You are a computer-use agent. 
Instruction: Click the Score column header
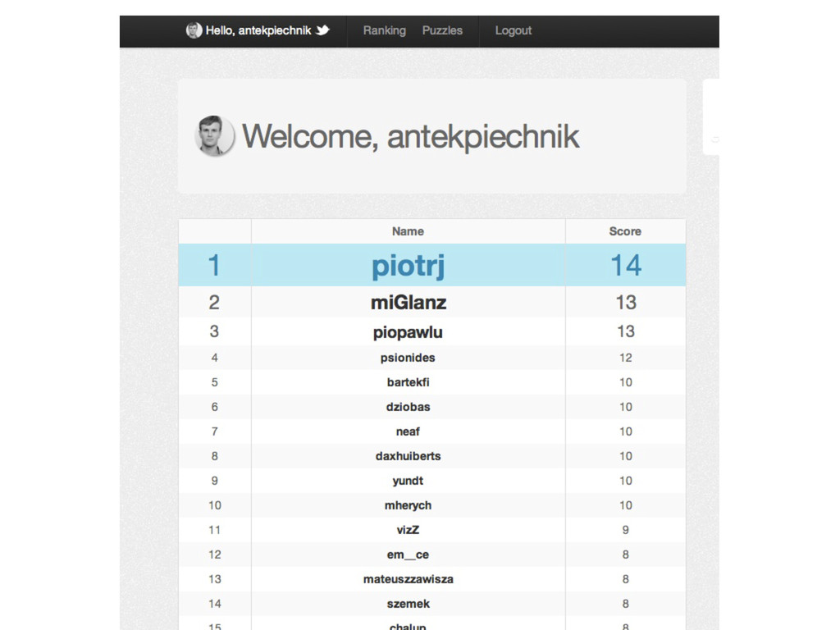625,231
